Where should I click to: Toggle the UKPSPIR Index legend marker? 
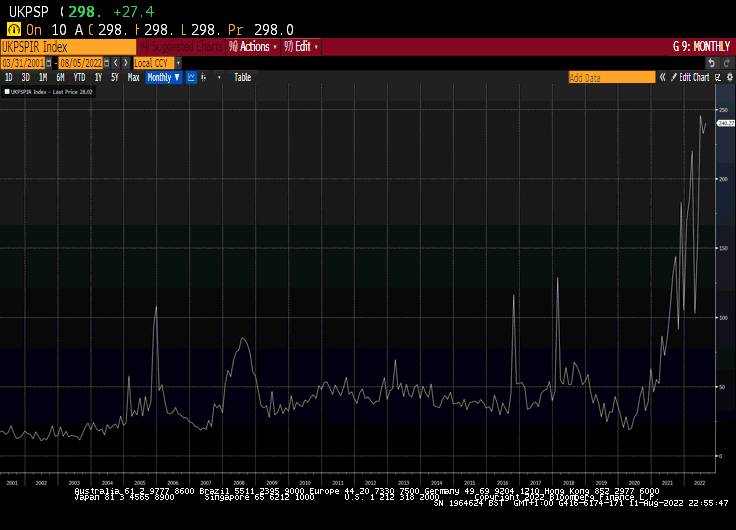[6, 92]
